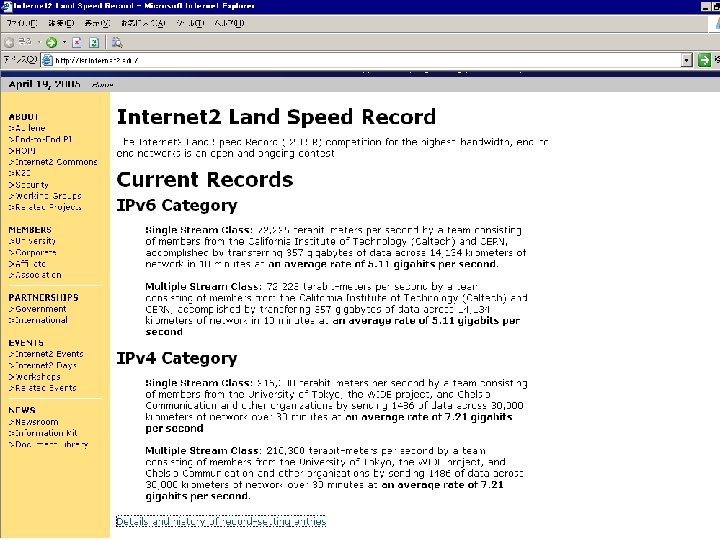Click the April 19, 2005 date text
Image resolution: width=720 pixels, height=540 pixels.
[x=45, y=84]
